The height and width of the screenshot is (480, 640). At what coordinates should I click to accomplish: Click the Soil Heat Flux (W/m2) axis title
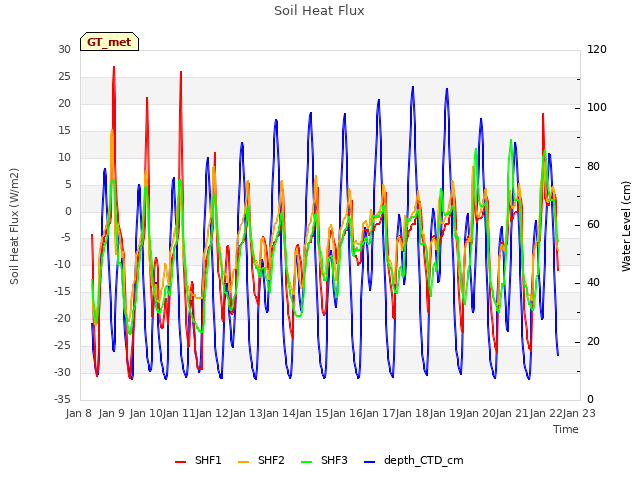(x=14, y=226)
